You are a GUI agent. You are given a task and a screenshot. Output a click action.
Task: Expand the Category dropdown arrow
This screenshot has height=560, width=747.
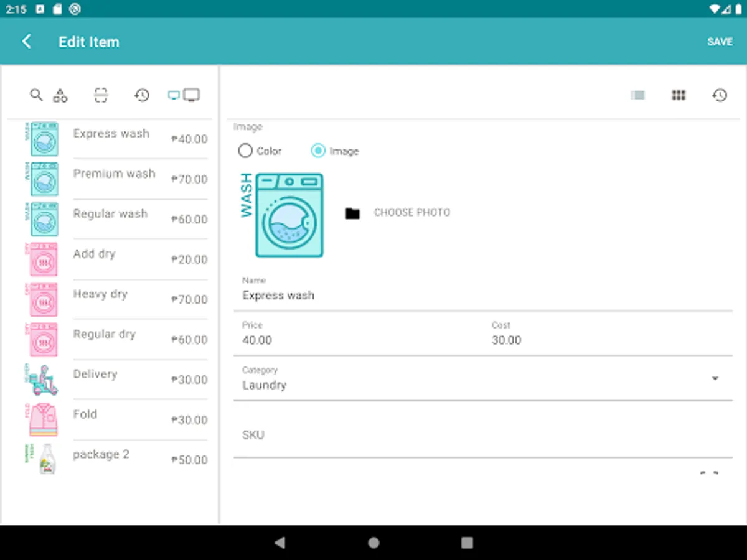pos(715,378)
